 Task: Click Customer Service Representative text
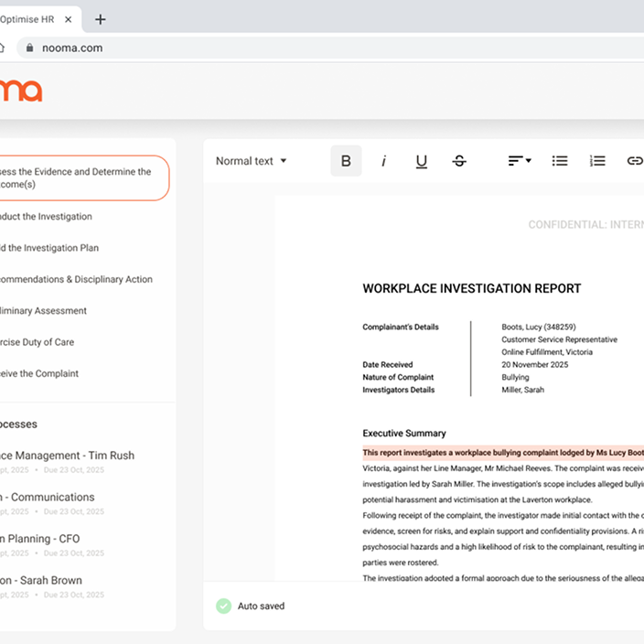click(x=559, y=339)
